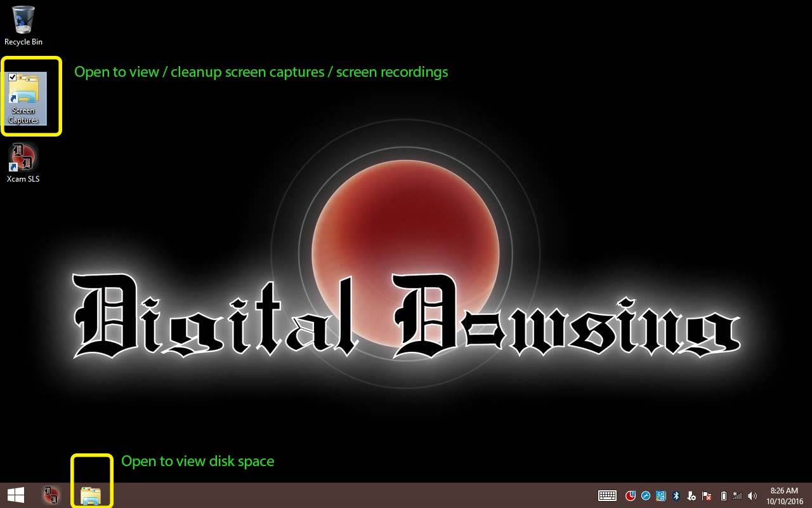Toggle the Screen Captures icon checkbox

[x=13, y=77]
